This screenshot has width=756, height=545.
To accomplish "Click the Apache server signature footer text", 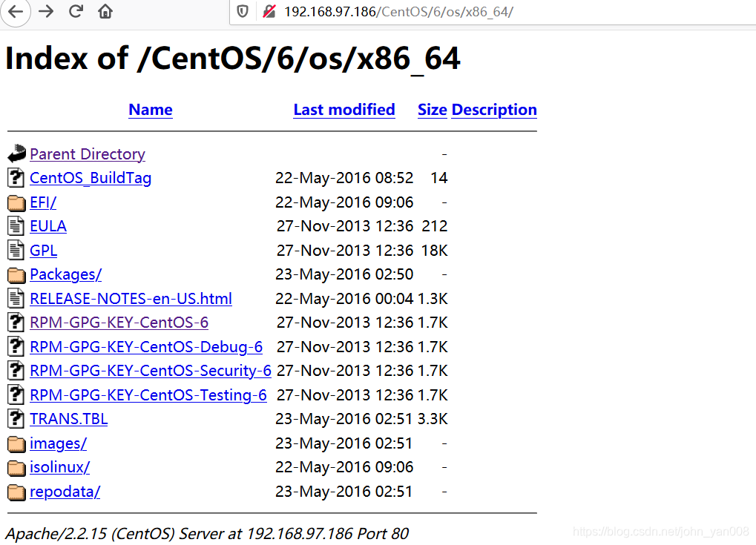I will (207, 534).
